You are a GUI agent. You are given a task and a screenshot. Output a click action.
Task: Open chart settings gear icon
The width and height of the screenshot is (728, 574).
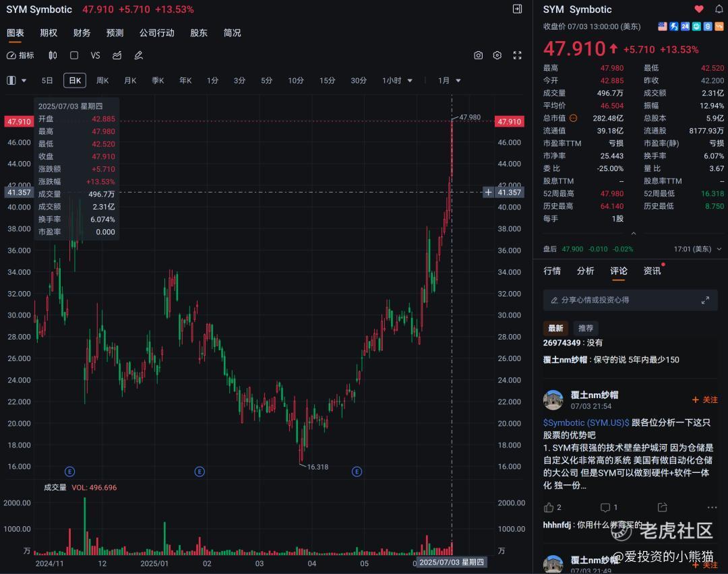click(497, 55)
